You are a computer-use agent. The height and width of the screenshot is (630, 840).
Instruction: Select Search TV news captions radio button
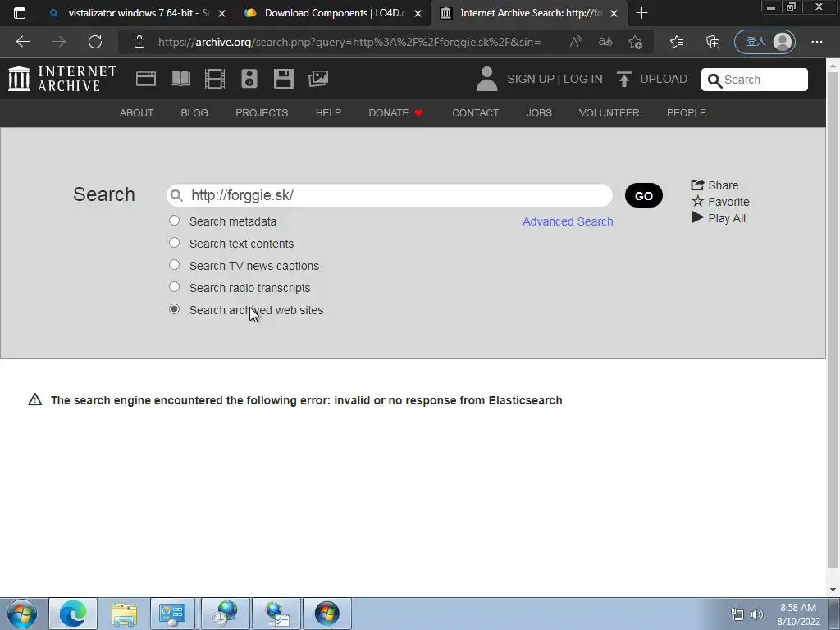click(174, 265)
